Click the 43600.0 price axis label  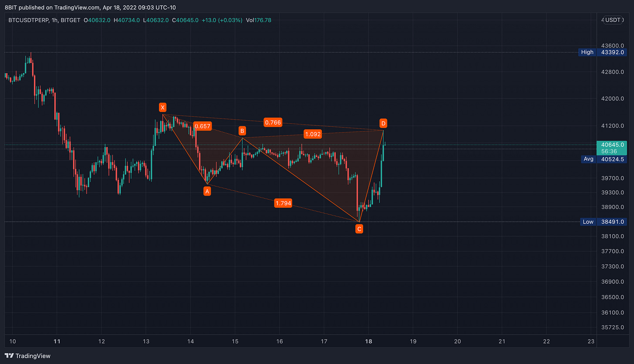(613, 46)
